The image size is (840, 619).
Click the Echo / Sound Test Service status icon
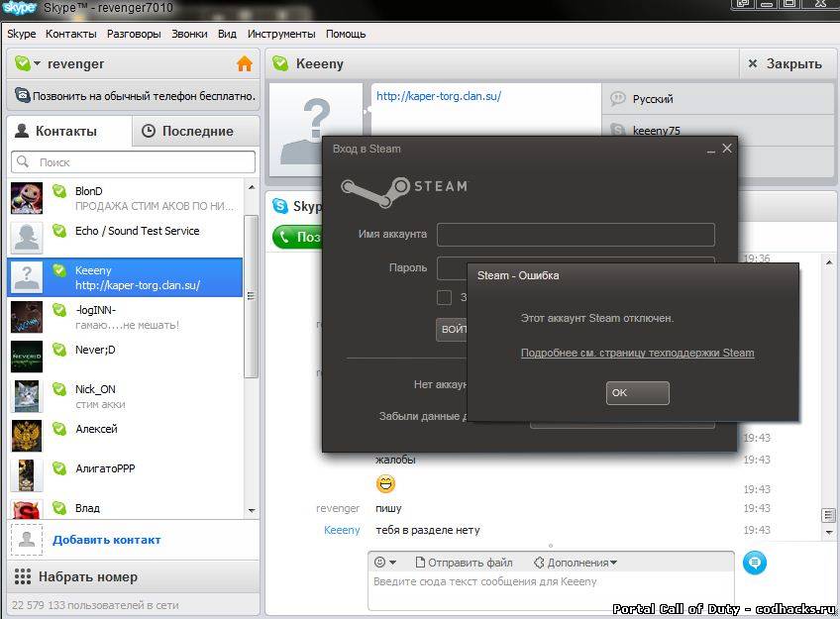pos(58,230)
